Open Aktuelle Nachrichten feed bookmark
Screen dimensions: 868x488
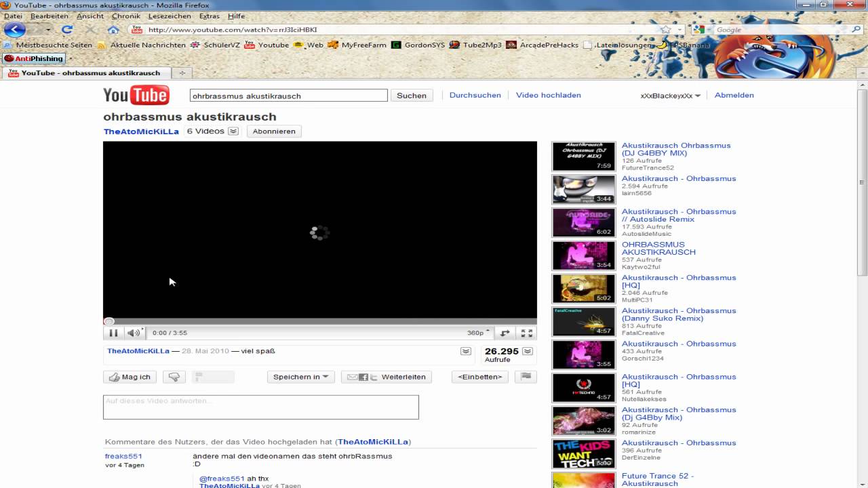141,45
